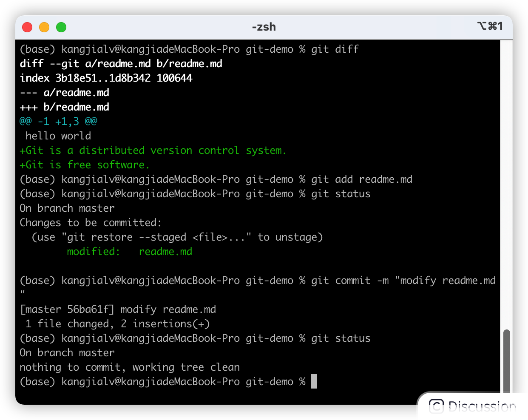Click the 'git diff' command text
Image resolution: width=528 pixels, height=420 pixels.
335,49
